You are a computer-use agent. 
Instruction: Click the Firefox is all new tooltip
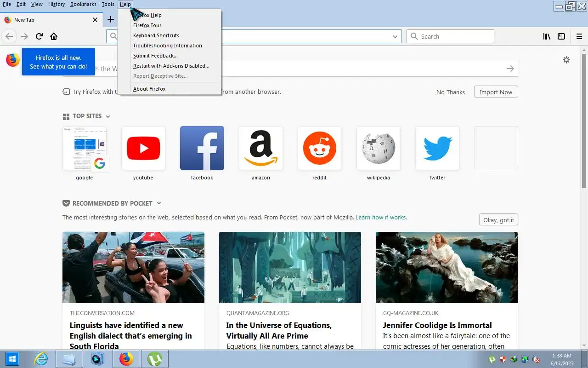(x=58, y=62)
